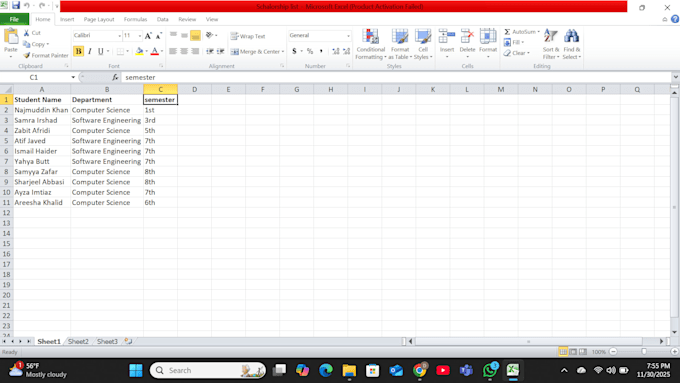Click the horizontal scrollbar right arrow
Screen dimensions: 680x383
point(662,341)
